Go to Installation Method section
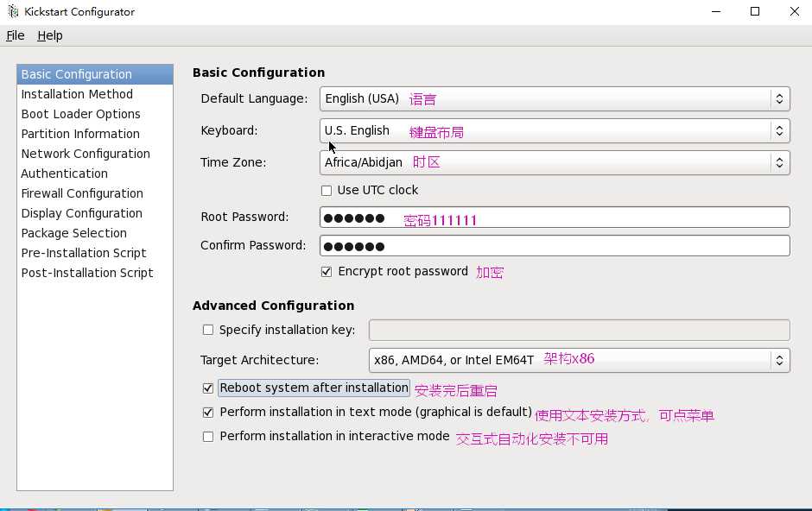 [95, 94]
